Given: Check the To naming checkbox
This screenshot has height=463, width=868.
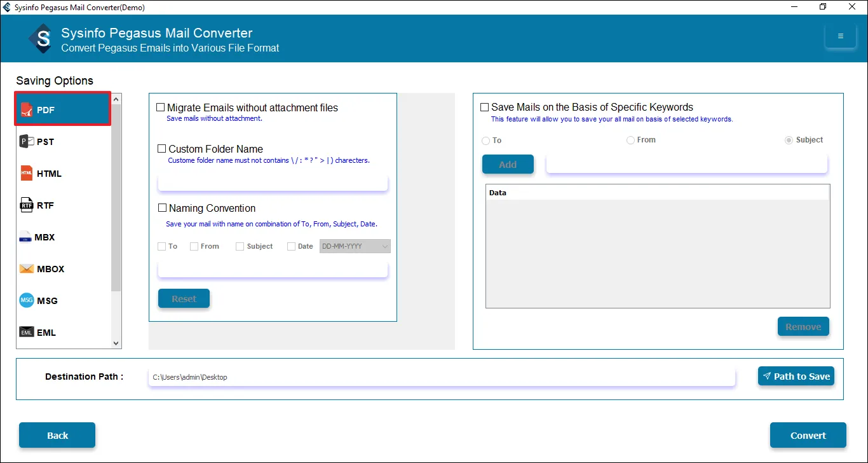Looking at the screenshot, I should tap(161, 247).
